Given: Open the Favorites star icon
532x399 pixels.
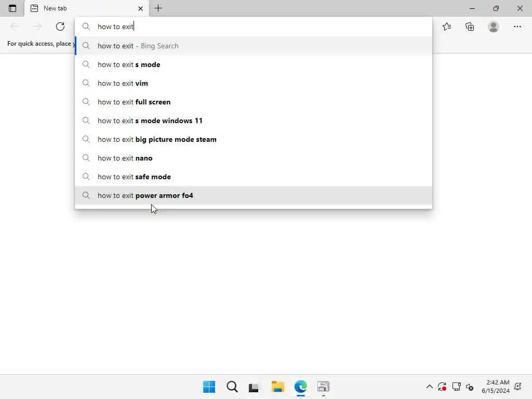Looking at the screenshot, I should (x=447, y=26).
